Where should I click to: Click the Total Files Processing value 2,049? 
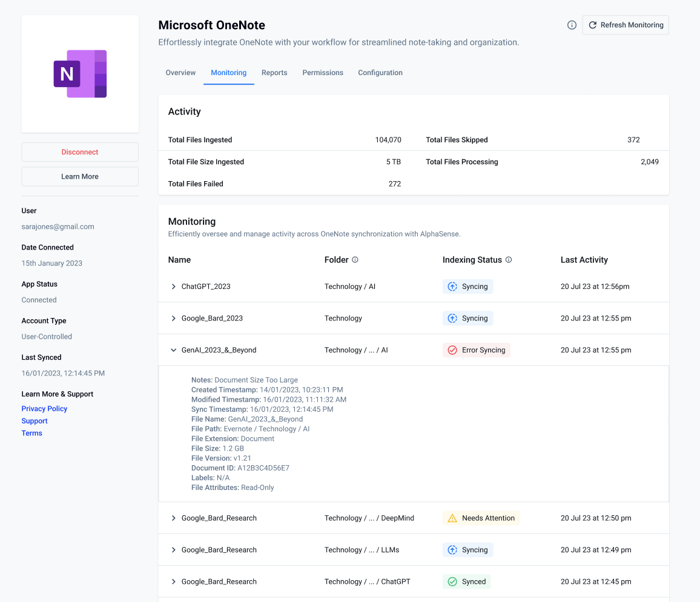pyautogui.click(x=650, y=162)
